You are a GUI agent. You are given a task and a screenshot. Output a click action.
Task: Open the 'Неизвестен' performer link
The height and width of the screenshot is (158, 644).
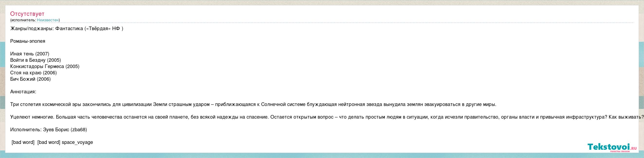point(48,20)
